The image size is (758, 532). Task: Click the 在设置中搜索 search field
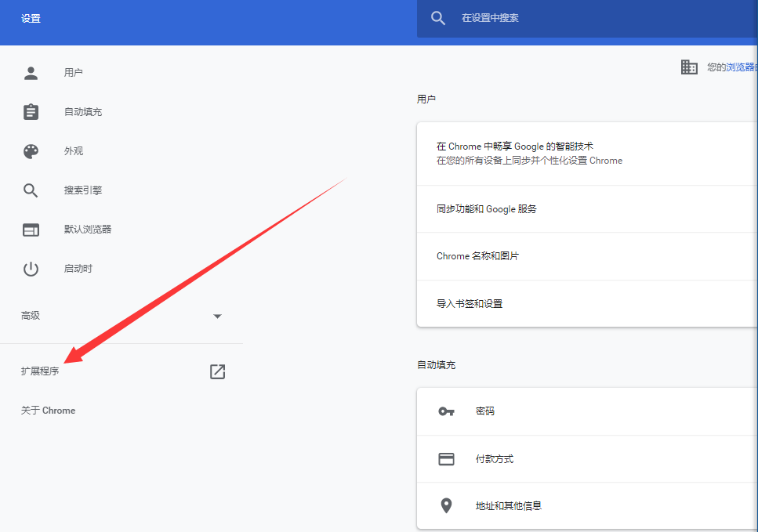(x=587, y=18)
